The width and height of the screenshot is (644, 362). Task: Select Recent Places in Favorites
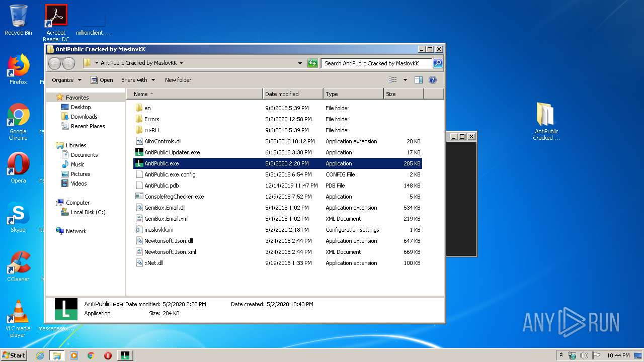coord(83,126)
